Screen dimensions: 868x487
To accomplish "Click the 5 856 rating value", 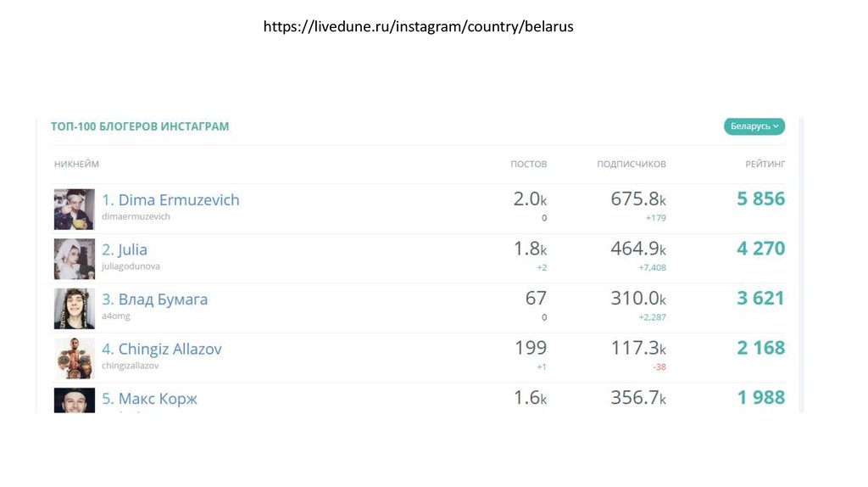I will tap(760, 199).
